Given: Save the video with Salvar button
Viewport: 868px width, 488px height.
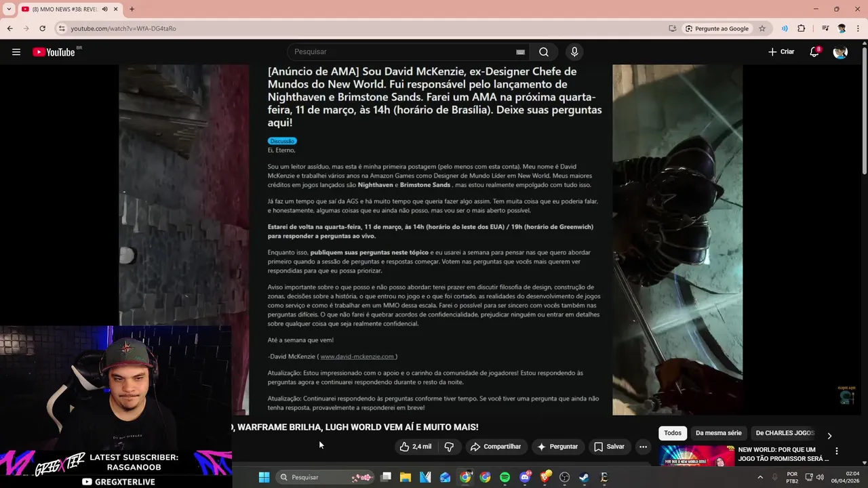Looking at the screenshot, I should [609, 447].
